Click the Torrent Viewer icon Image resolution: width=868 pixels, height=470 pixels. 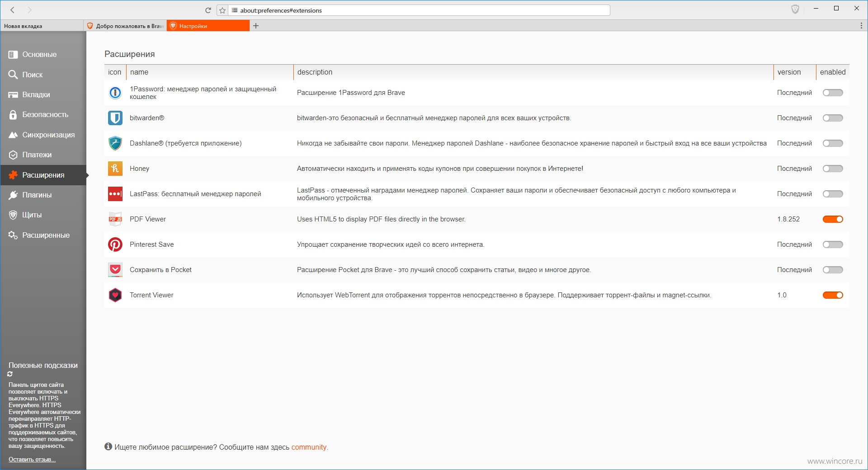click(x=115, y=295)
